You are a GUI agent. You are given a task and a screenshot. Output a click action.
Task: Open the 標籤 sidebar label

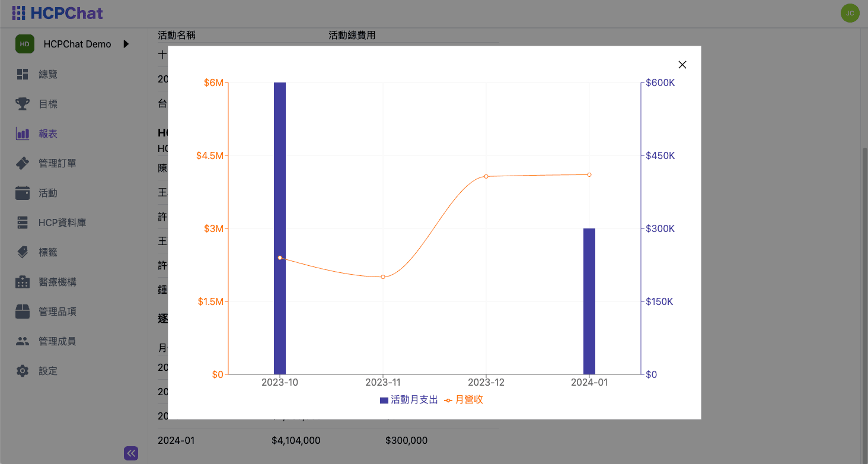point(48,252)
